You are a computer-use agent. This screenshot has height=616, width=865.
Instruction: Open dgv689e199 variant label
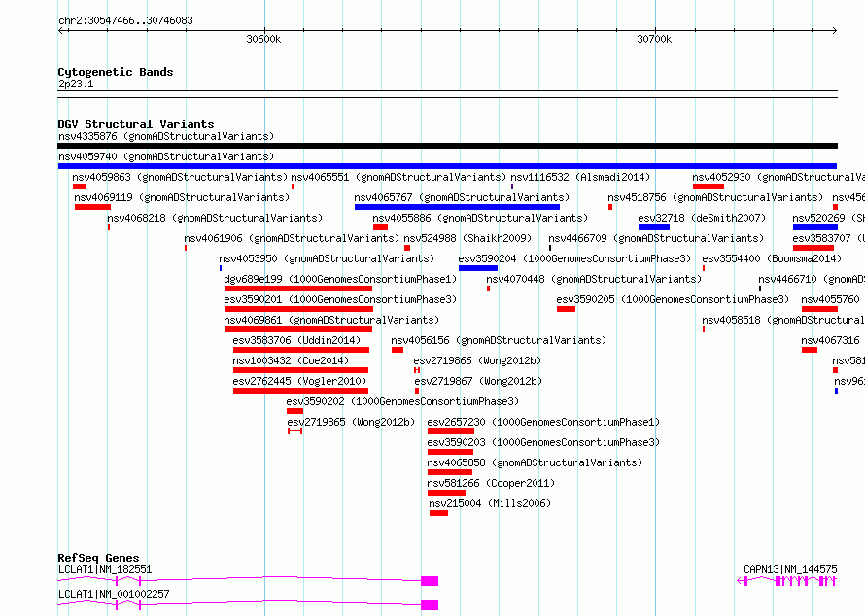pyautogui.click(x=340, y=279)
